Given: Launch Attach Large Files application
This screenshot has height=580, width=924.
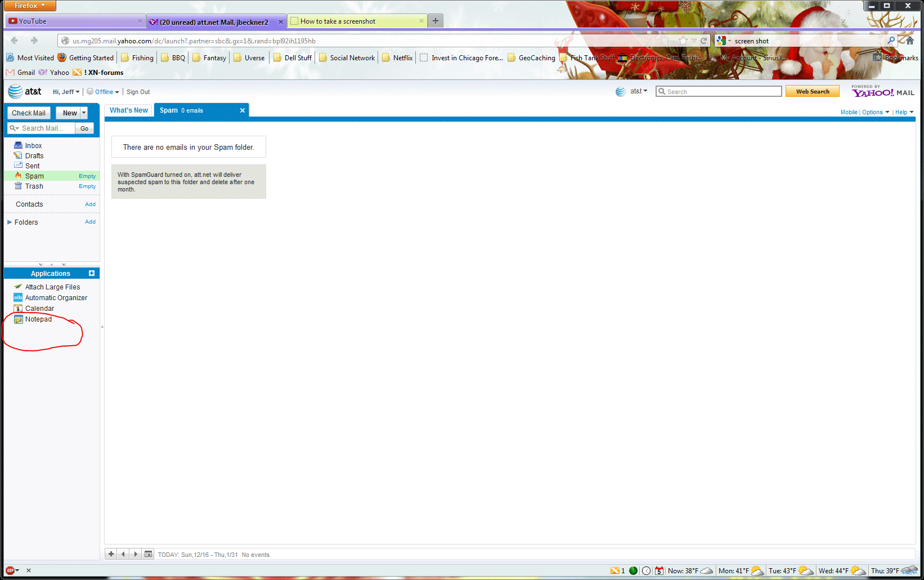Looking at the screenshot, I should (x=52, y=287).
